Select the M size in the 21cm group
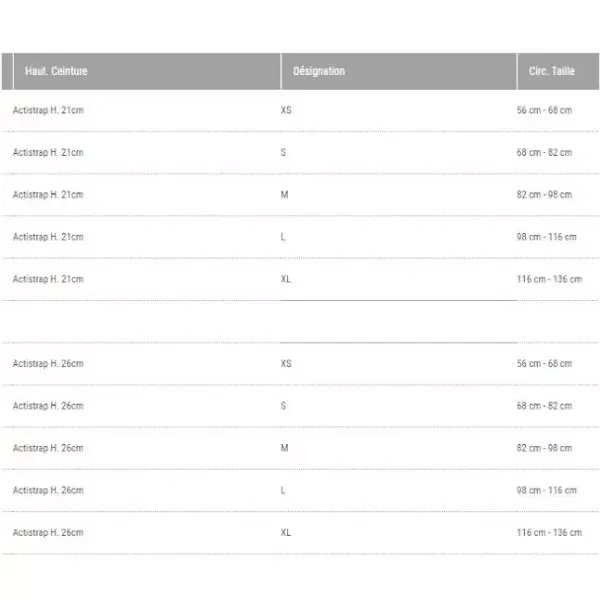This screenshot has height=600, width=600. (x=284, y=195)
